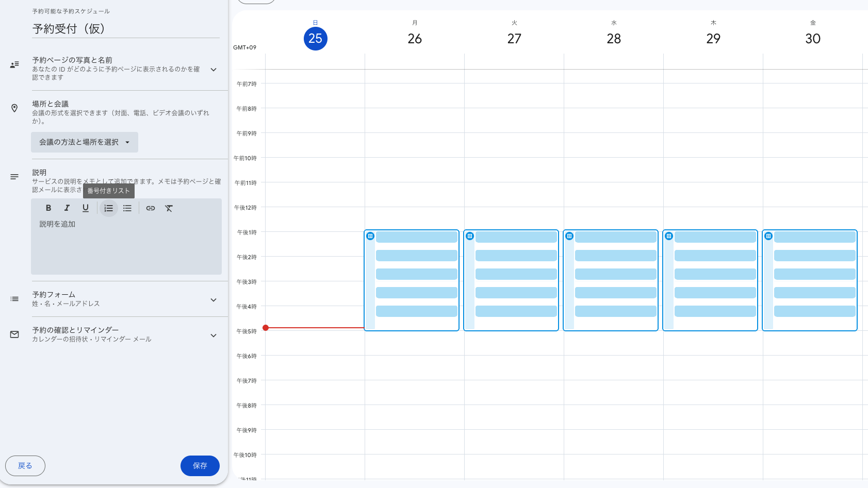This screenshot has height=488, width=868.
Task: Click the insert link icon
Action: 151,208
